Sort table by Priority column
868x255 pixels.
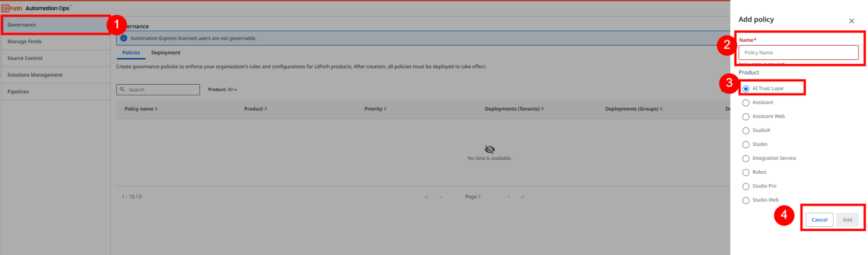point(375,109)
